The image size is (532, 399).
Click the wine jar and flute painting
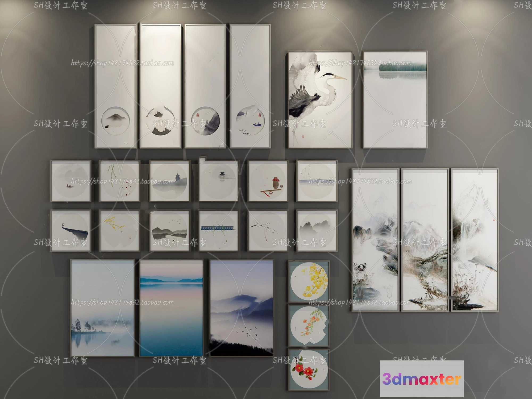[268, 181]
